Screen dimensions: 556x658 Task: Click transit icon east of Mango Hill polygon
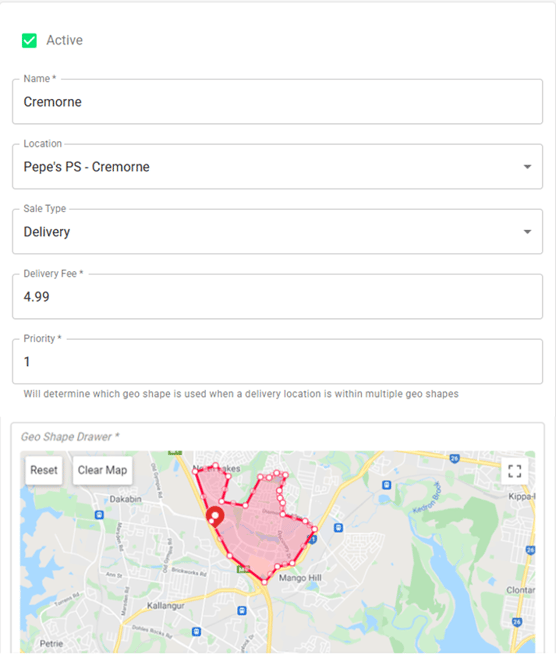coord(338,527)
